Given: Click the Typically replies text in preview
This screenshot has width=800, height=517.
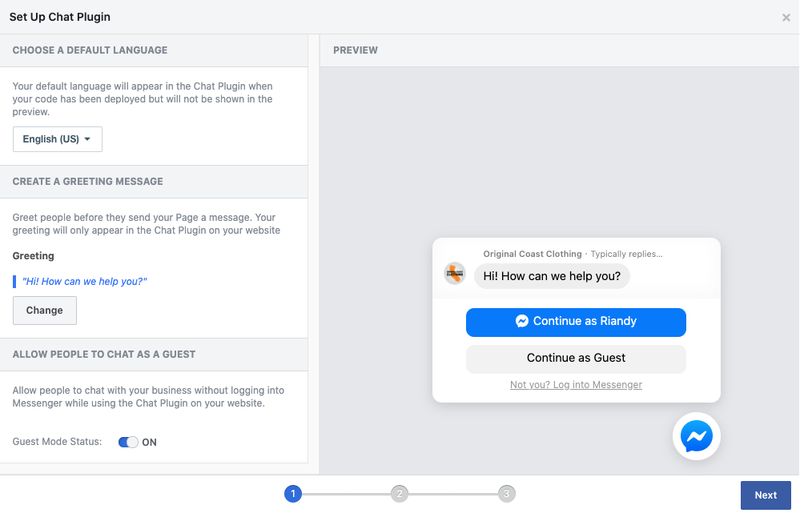Looking at the screenshot, I should click(x=627, y=254).
